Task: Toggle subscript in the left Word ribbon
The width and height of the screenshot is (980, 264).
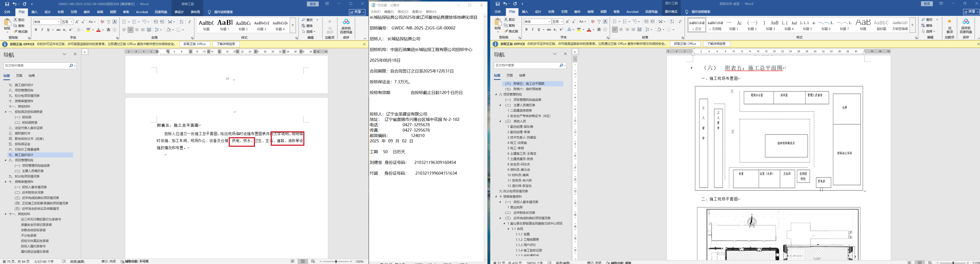Action: [x=64, y=30]
